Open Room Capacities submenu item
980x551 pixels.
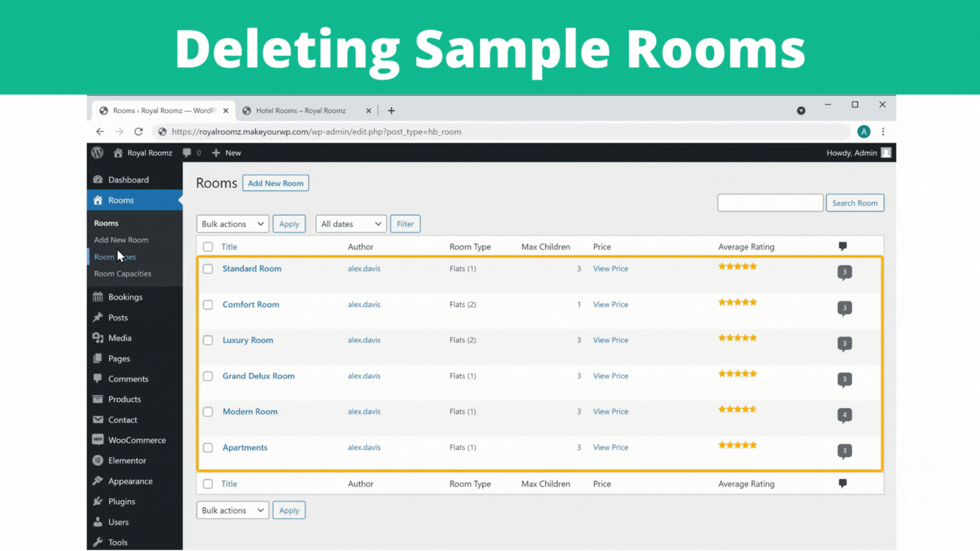122,273
